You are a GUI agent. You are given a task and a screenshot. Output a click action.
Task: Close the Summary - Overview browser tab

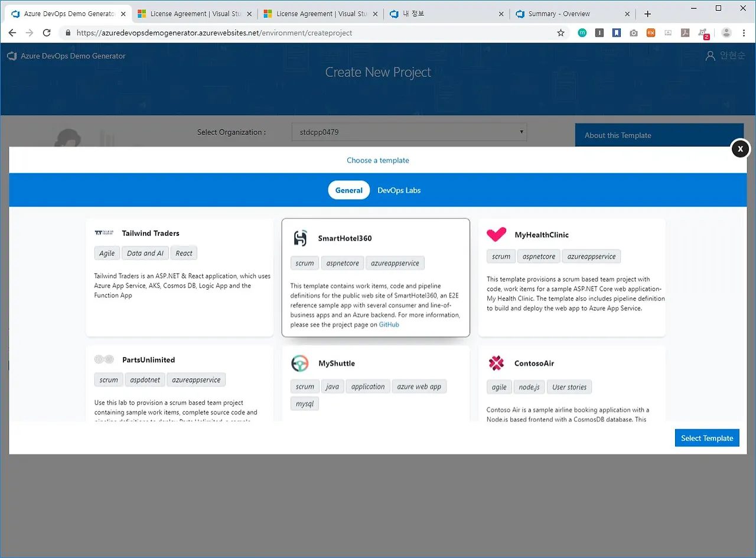coord(627,14)
